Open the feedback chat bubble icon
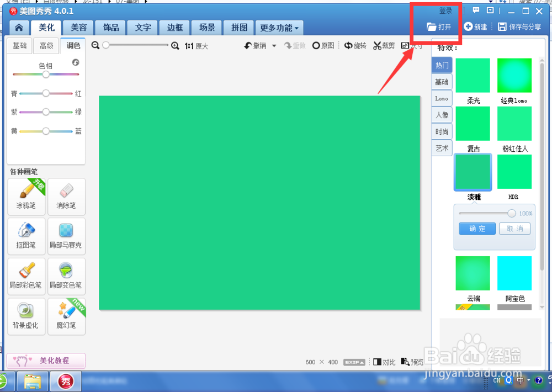552x392 pixels. (476, 10)
